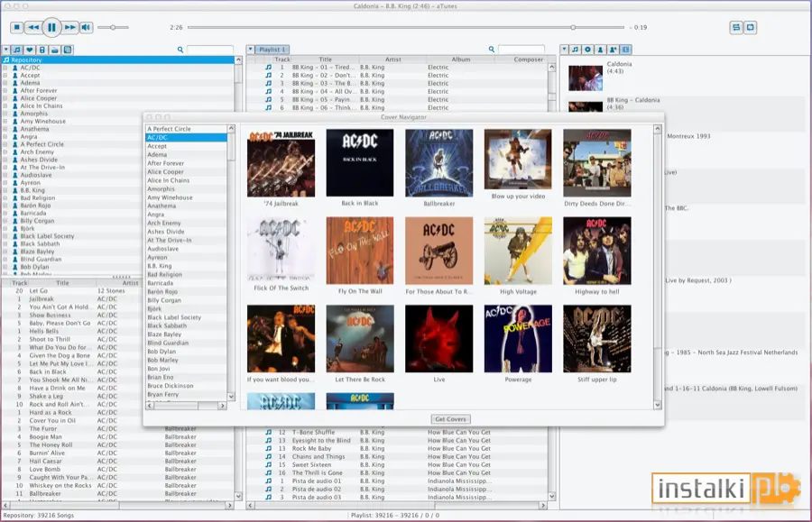Open the Ballbreaker album cover

tap(439, 163)
